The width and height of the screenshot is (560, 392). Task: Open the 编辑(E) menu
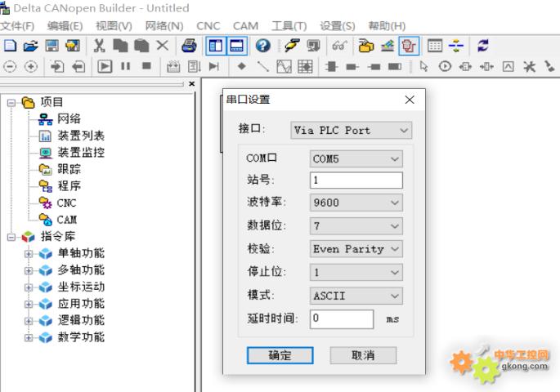click(x=65, y=26)
